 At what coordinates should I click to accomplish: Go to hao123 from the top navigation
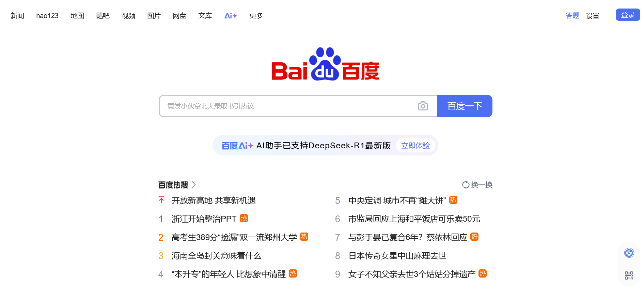[47, 16]
